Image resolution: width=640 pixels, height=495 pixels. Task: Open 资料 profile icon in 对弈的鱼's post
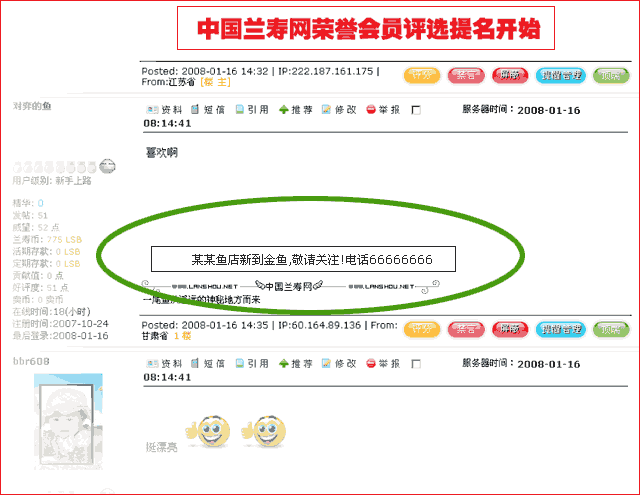coord(152,109)
